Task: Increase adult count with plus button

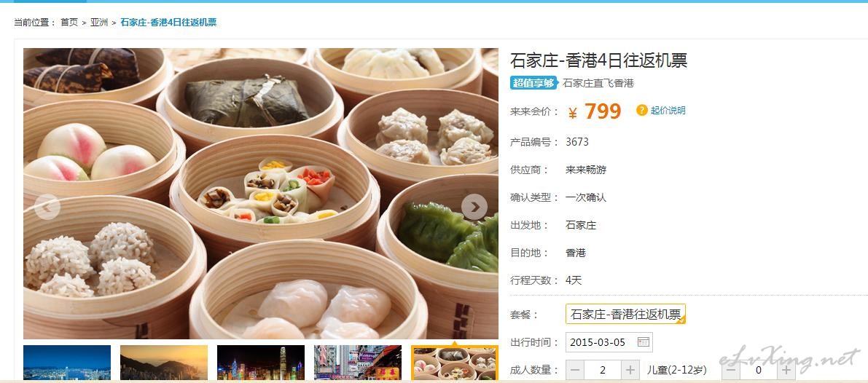Action: pyautogui.click(x=630, y=370)
